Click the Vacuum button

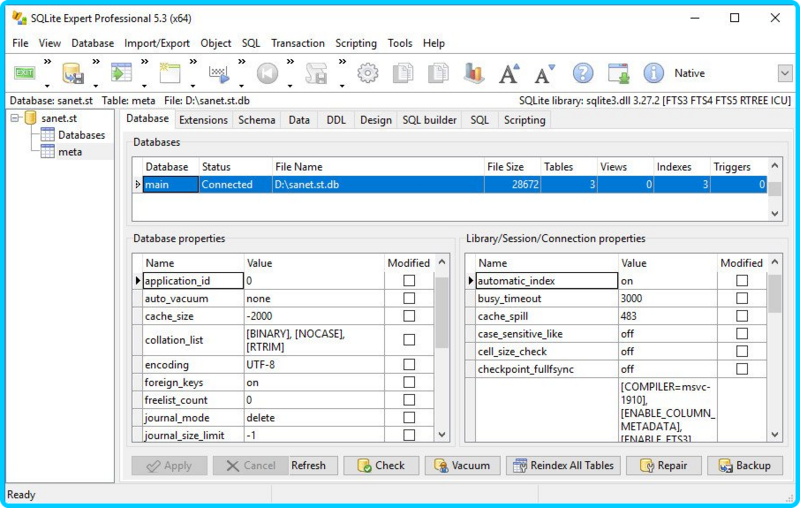462,465
